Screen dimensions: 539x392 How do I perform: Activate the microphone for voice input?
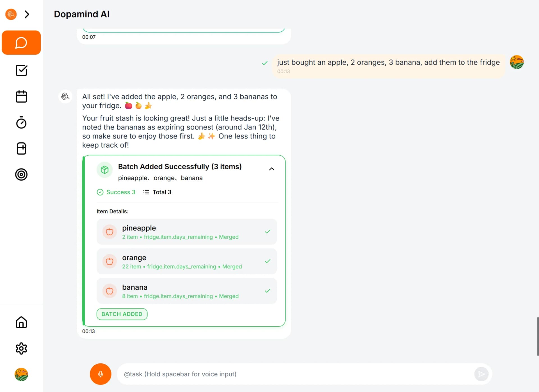(x=100, y=374)
